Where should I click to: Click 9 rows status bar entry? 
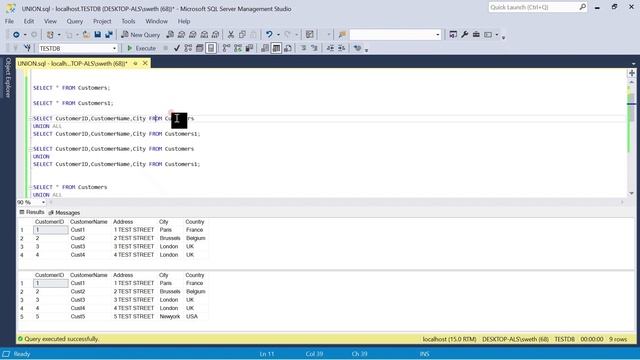pos(618,339)
